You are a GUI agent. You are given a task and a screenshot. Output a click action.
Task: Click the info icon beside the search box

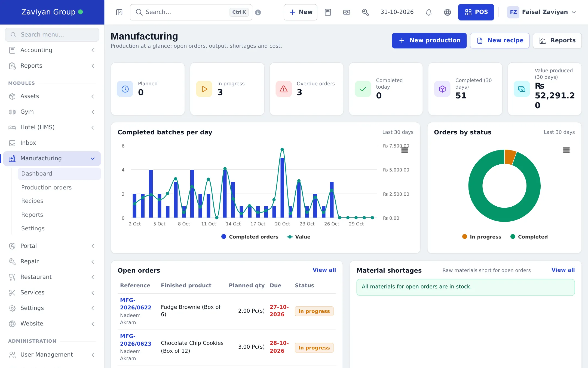tap(258, 12)
